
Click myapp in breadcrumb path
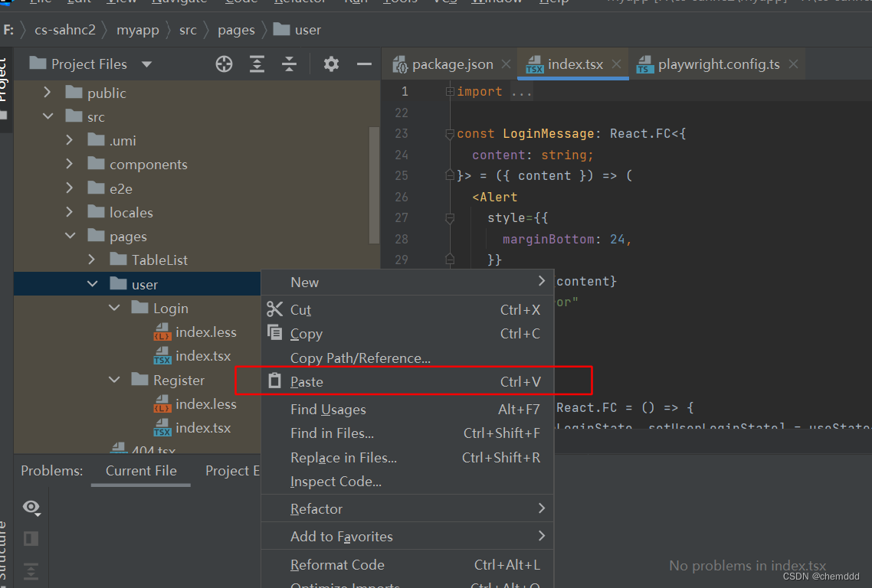point(138,30)
